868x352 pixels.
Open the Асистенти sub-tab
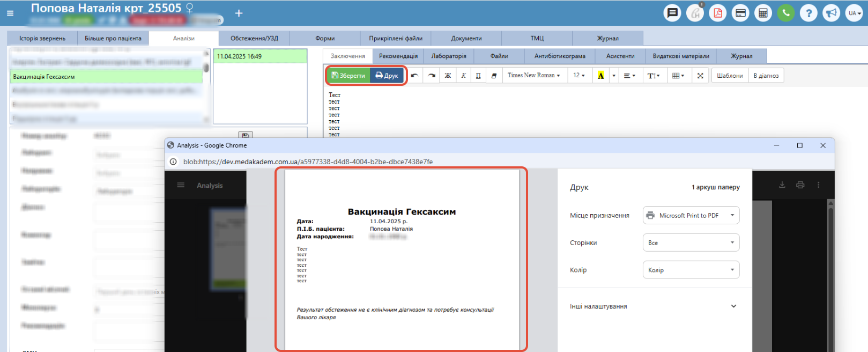[620, 56]
